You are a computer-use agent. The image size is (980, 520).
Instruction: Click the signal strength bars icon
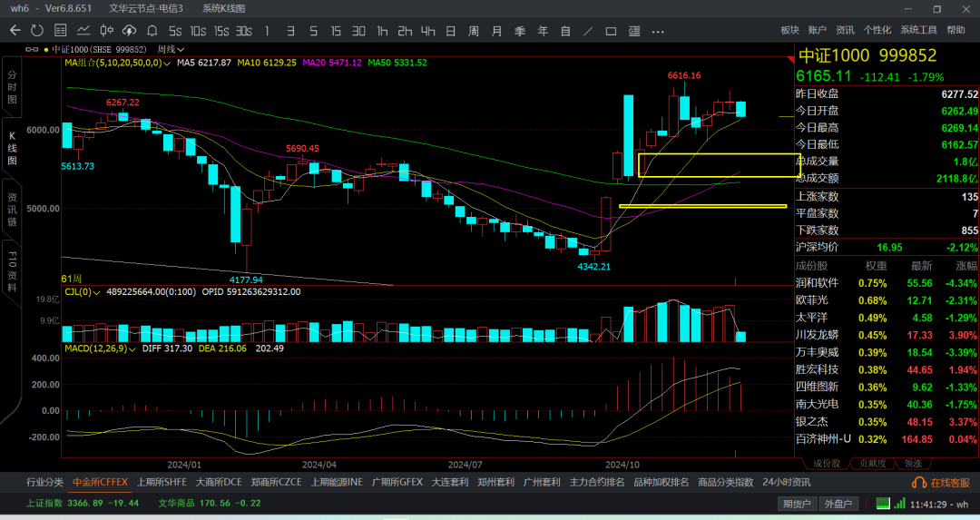[899, 503]
